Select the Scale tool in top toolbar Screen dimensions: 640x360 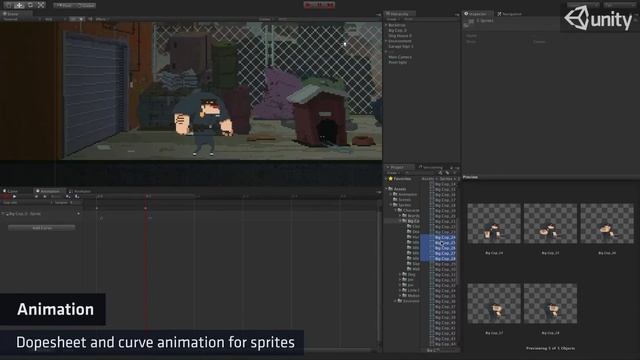(40, 5)
